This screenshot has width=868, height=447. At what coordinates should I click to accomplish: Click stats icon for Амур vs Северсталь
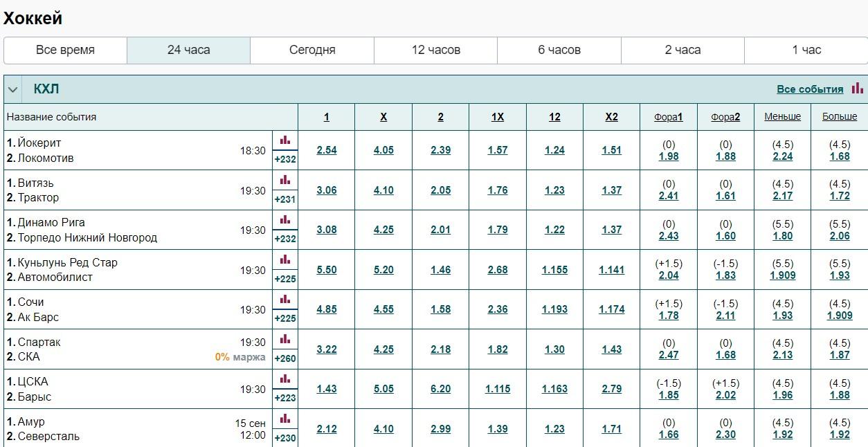tap(285, 419)
